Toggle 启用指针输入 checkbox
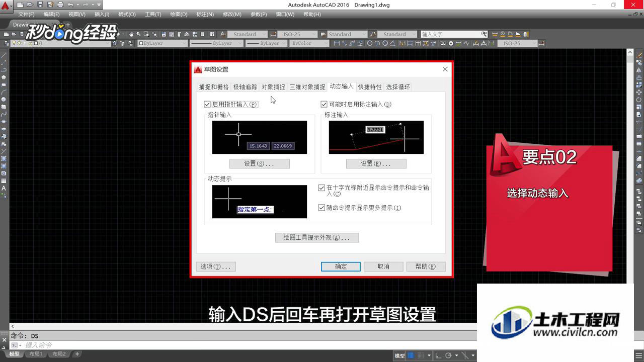The width and height of the screenshot is (644, 362). tap(207, 104)
